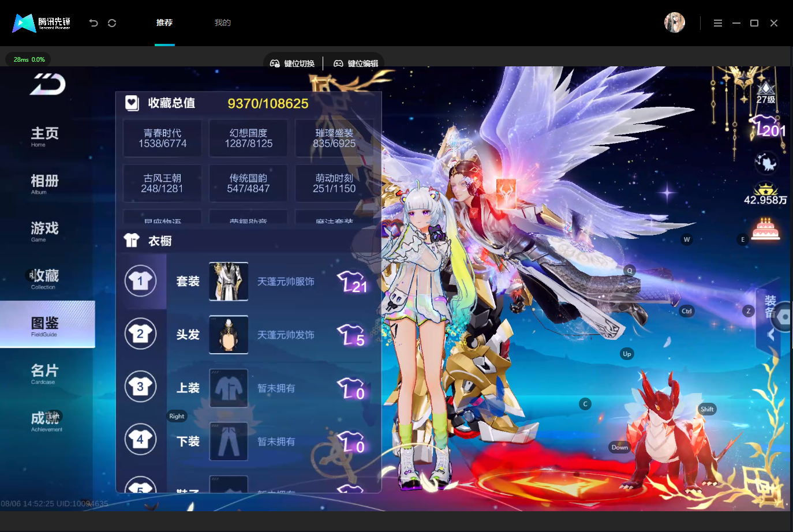Click the 键位编辑 button
Image resolution: width=793 pixels, height=532 pixels.
[356, 63]
